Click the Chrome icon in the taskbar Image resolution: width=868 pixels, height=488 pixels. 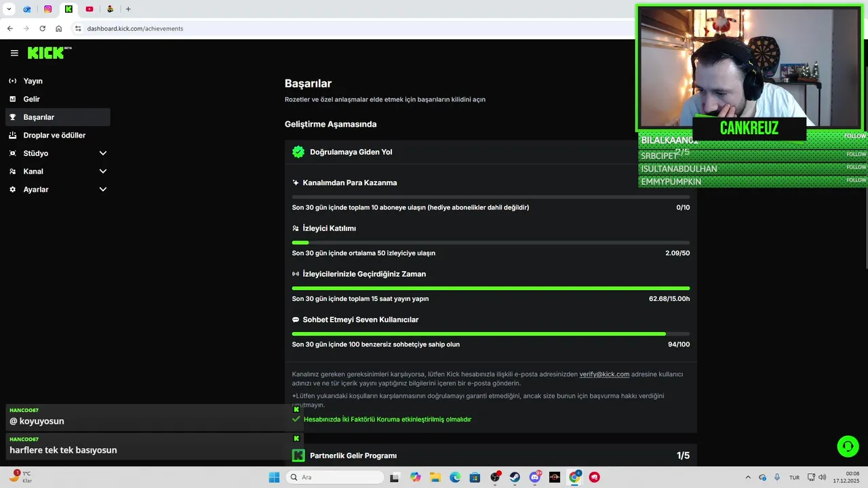[574, 477]
